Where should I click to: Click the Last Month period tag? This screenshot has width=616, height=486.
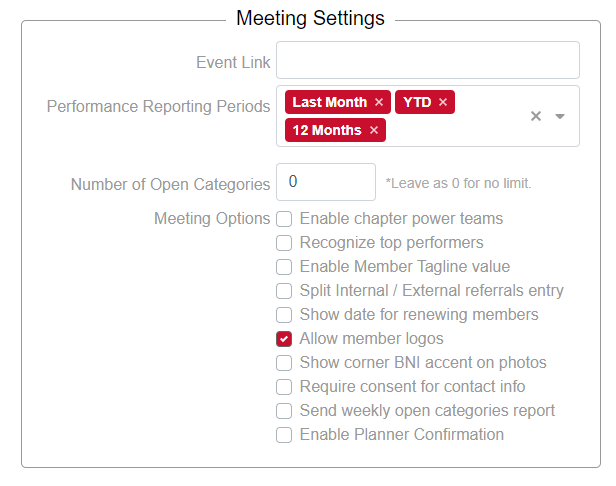[x=329, y=102]
